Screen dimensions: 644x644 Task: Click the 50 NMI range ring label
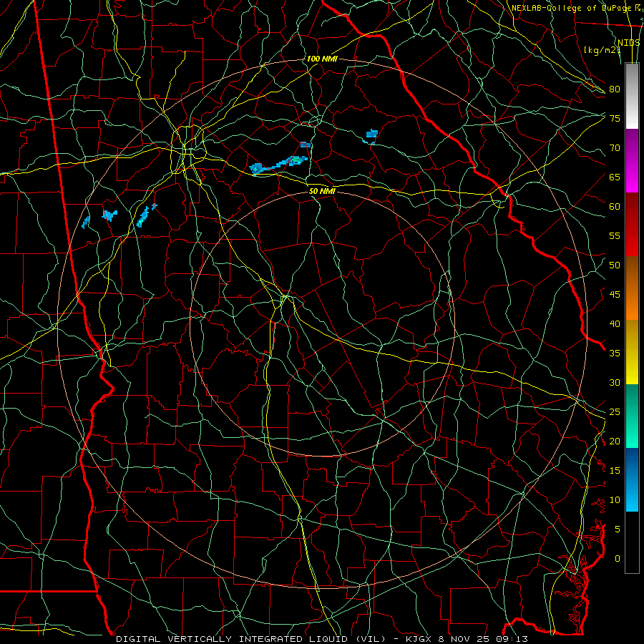[x=322, y=191]
